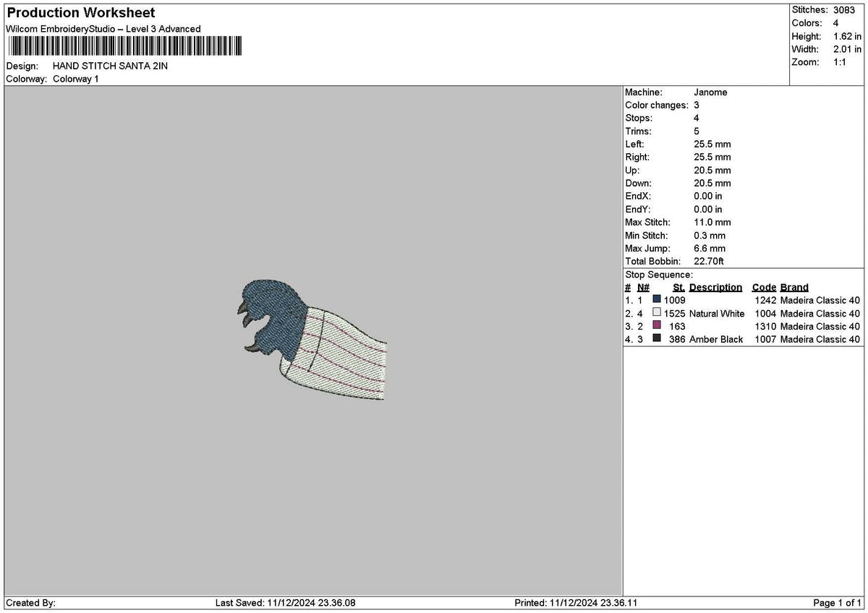Click the Brand column header
Viewport: 868px width, 613px height.
pos(794,287)
